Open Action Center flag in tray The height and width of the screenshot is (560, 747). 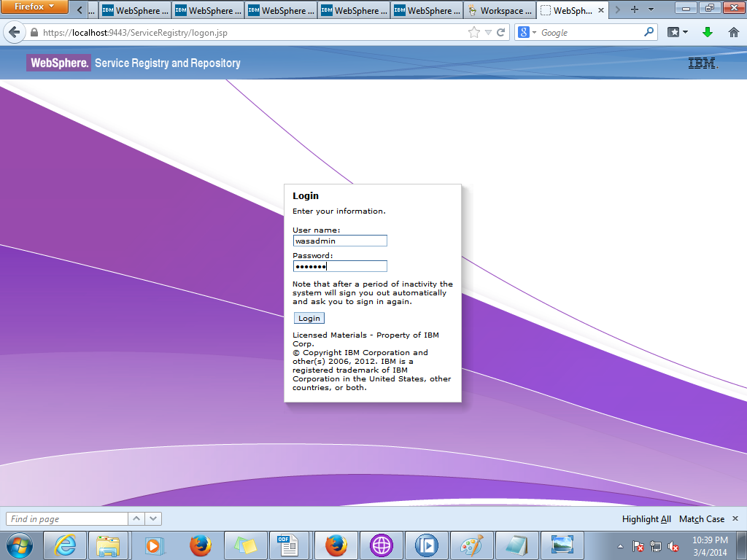coord(638,546)
